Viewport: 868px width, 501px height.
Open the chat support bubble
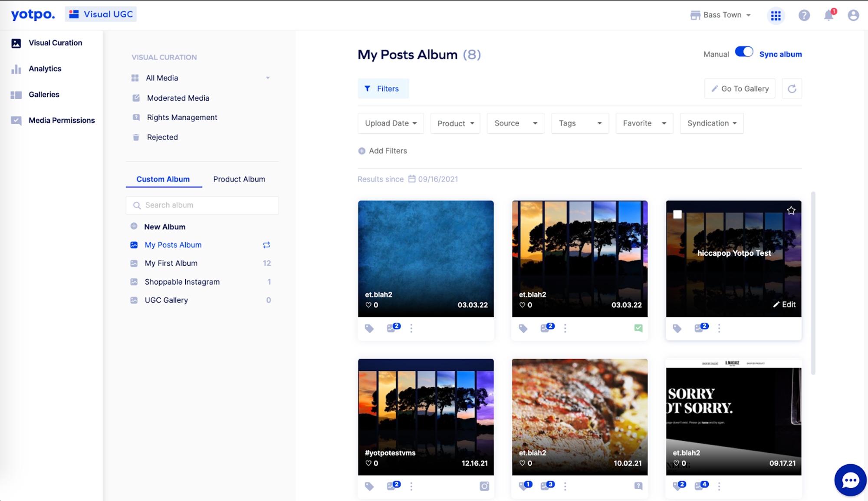850,480
